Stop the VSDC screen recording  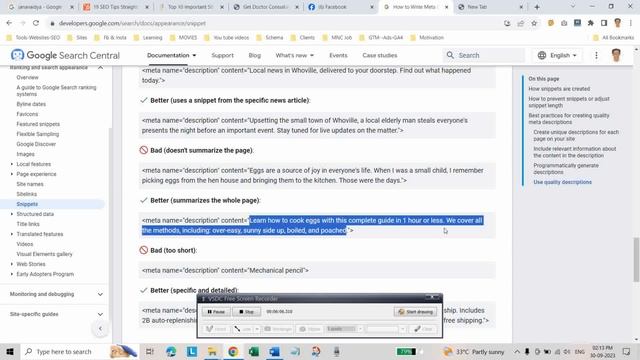tap(247, 311)
